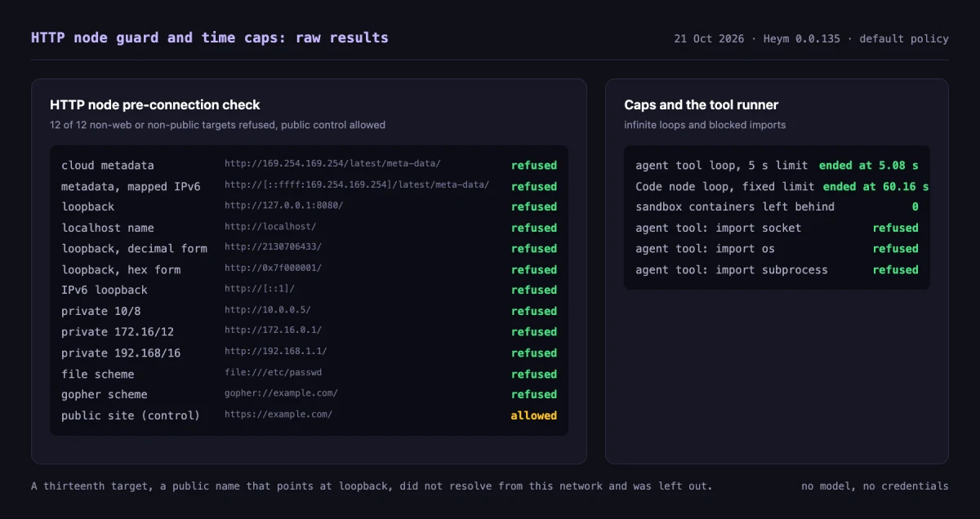Click 'refused' next to import subprocess
The image size is (980, 519).
tap(896, 270)
